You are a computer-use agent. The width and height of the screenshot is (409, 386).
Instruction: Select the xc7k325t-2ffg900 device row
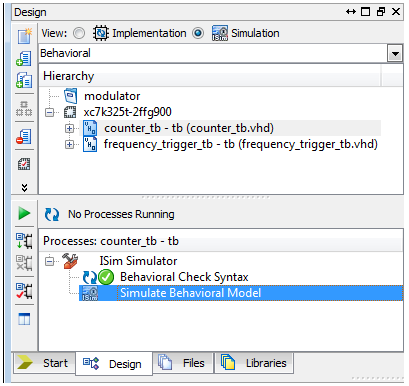(x=127, y=112)
